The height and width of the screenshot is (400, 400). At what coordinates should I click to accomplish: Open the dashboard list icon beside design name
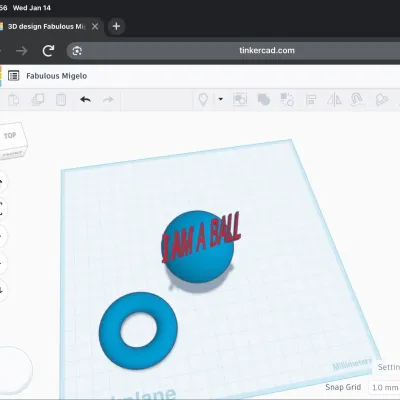pyautogui.click(x=14, y=76)
